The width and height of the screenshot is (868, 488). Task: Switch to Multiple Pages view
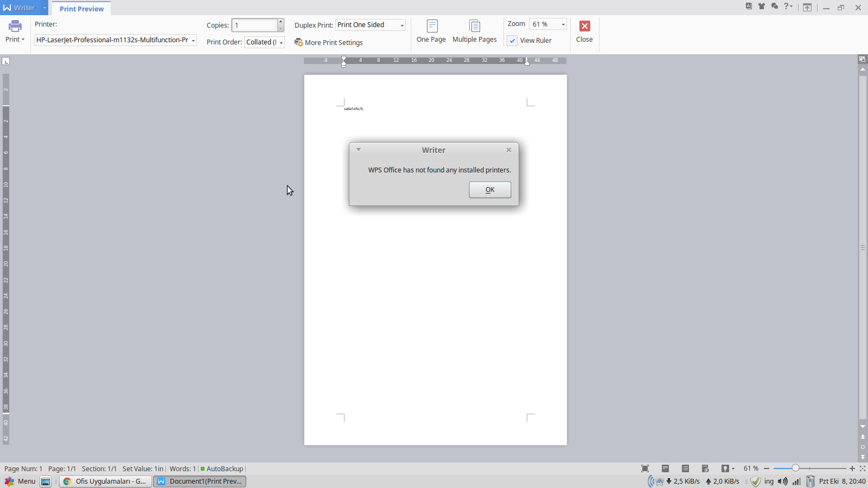tap(475, 31)
